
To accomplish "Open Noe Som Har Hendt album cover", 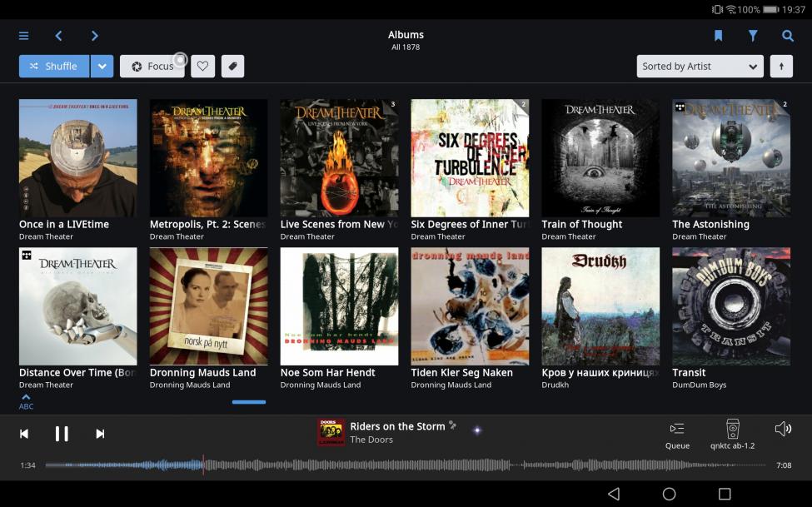I will [x=339, y=306].
